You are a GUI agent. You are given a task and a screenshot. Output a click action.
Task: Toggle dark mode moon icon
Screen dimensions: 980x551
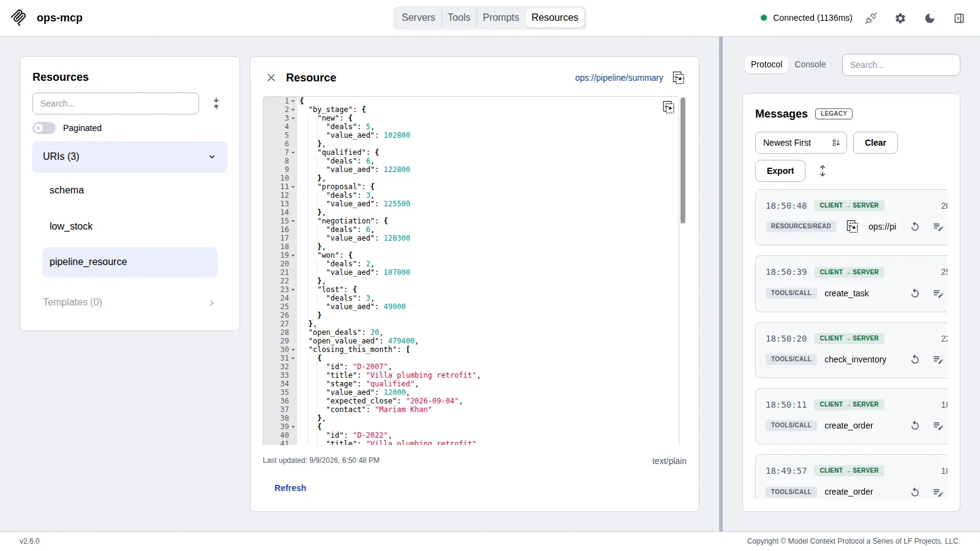click(x=930, y=18)
